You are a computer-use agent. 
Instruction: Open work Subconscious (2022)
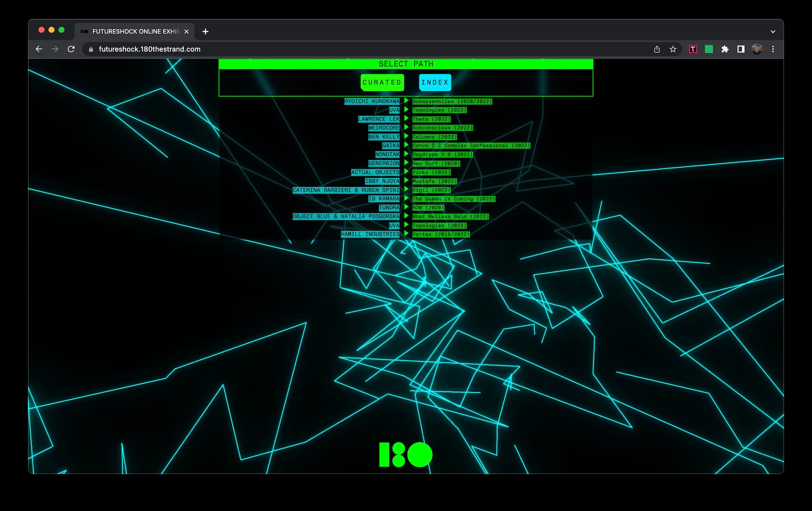[x=443, y=128]
